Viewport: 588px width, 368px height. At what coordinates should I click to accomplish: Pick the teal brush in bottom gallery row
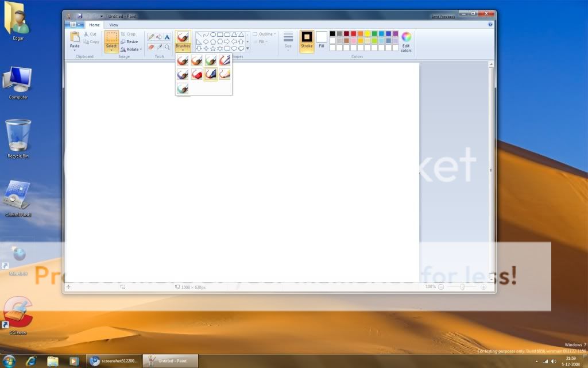pos(183,88)
